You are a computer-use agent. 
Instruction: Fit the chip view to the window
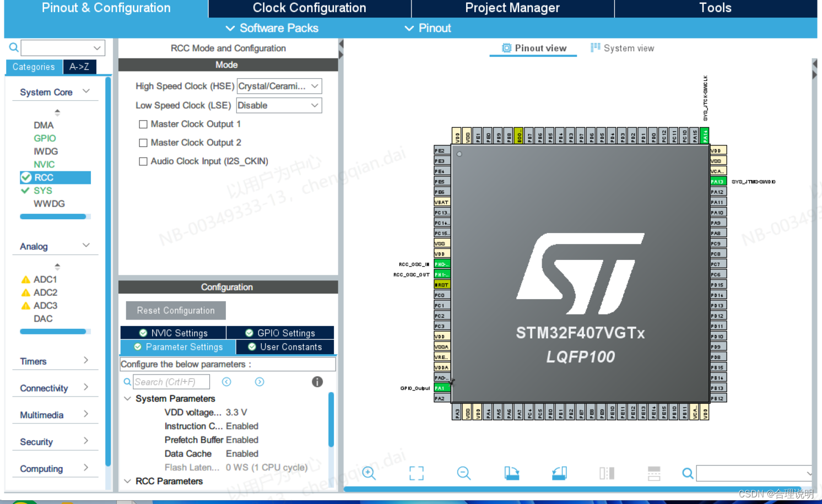(417, 473)
